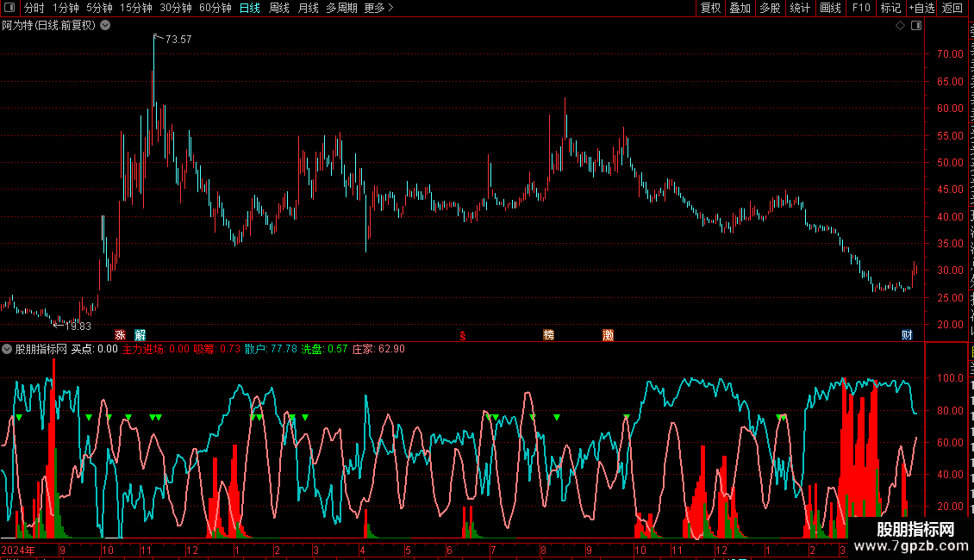Click the 返回 back button
The width and height of the screenshot is (974, 560).
[x=952, y=8]
